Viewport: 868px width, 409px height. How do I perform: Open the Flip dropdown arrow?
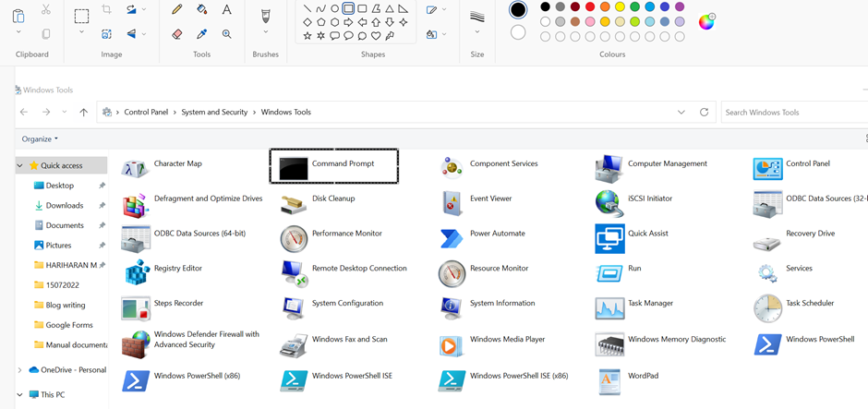coord(144,34)
